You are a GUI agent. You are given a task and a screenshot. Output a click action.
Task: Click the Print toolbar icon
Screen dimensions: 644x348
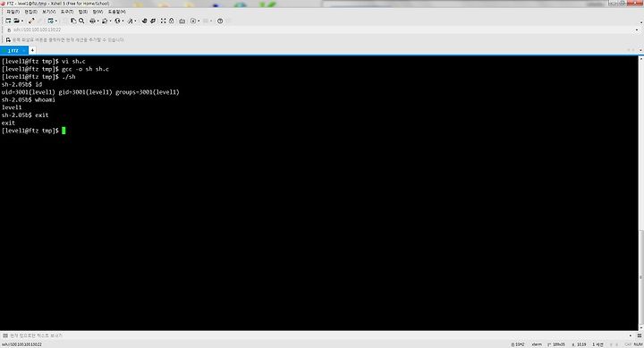92,21
